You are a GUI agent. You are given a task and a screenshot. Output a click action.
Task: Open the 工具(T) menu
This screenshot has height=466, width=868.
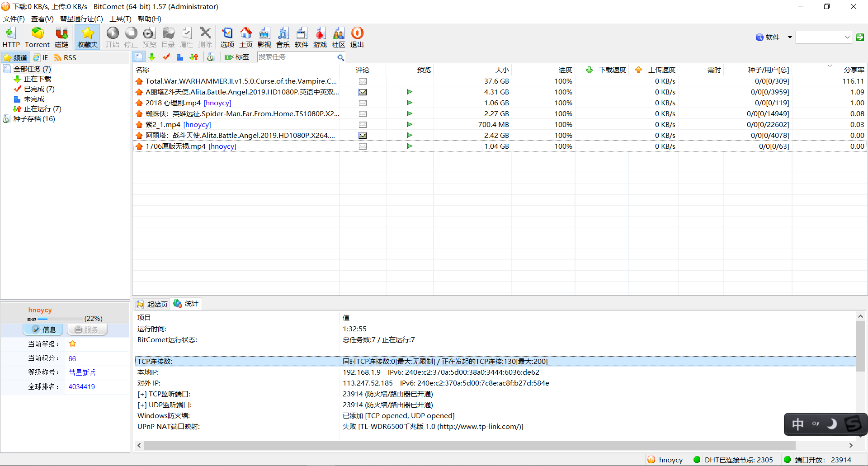pos(120,19)
